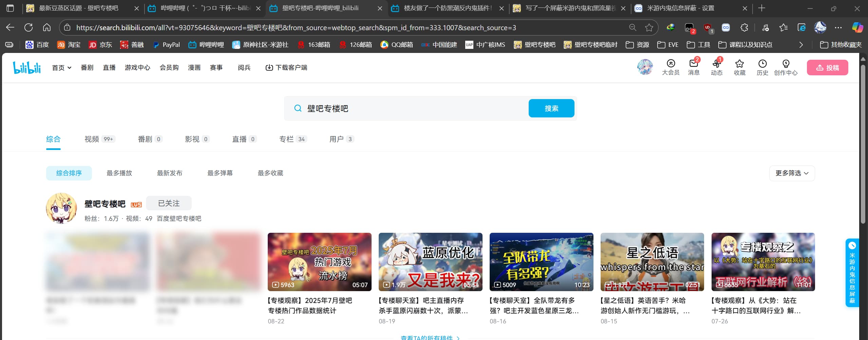The height and width of the screenshot is (340, 868).
Task: Toggle the 已关注 follow button
Action: (169, 203)
